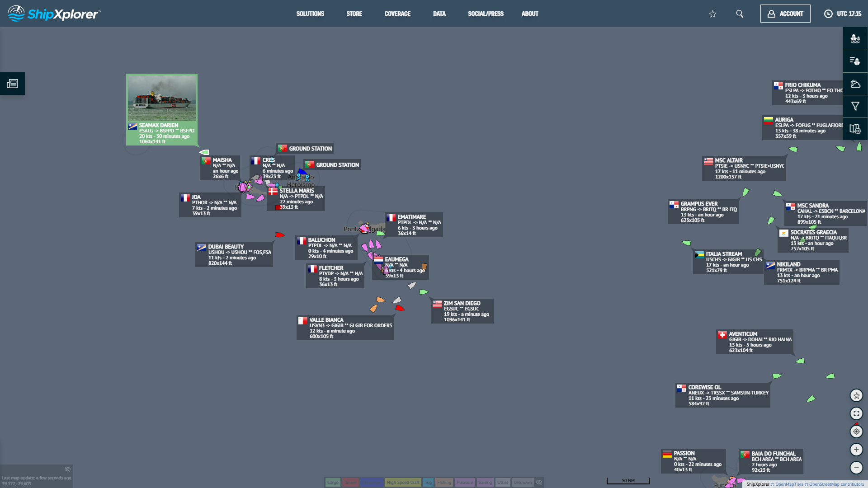868x488 pixels.
Task: Select green ship marker below AVENTICUM label
Action: [x=800, y=361]
